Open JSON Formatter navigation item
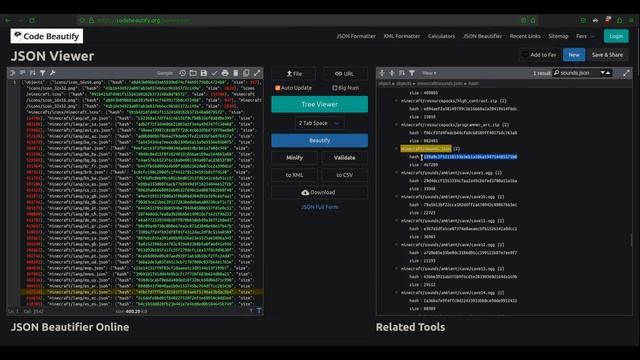Screen dimensions: 640x360 [x=356, y=36]
